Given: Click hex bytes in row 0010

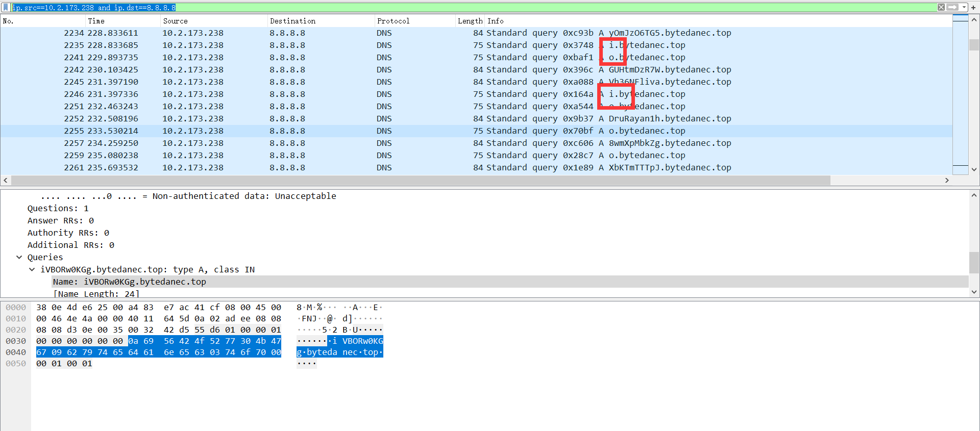Looking at the screenshot, I should pyautogui.click(x=159, y=318).
